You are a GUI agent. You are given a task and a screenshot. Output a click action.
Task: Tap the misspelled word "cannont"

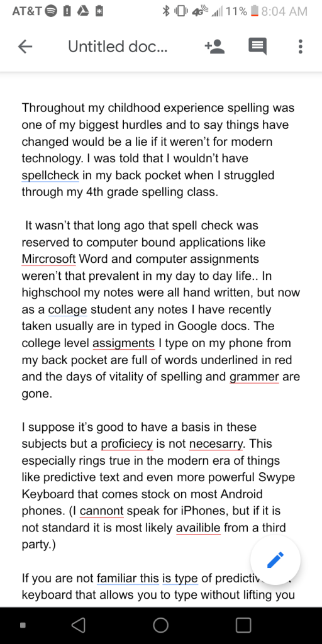point(101,511)
